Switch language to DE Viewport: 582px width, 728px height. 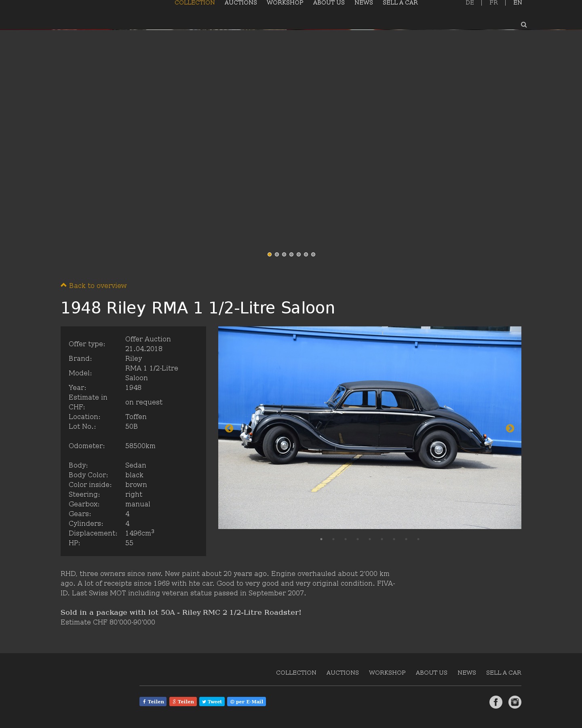coord(470,3)
